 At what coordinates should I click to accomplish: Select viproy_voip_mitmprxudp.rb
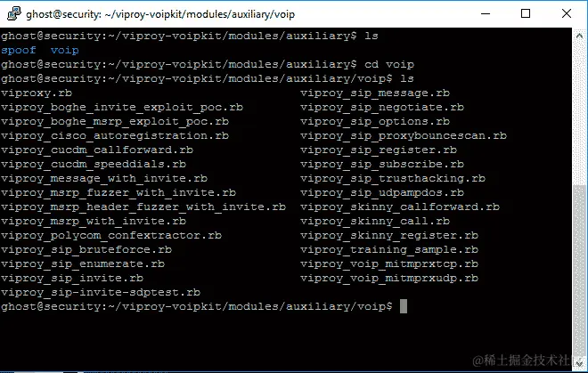tap(389, 278)
